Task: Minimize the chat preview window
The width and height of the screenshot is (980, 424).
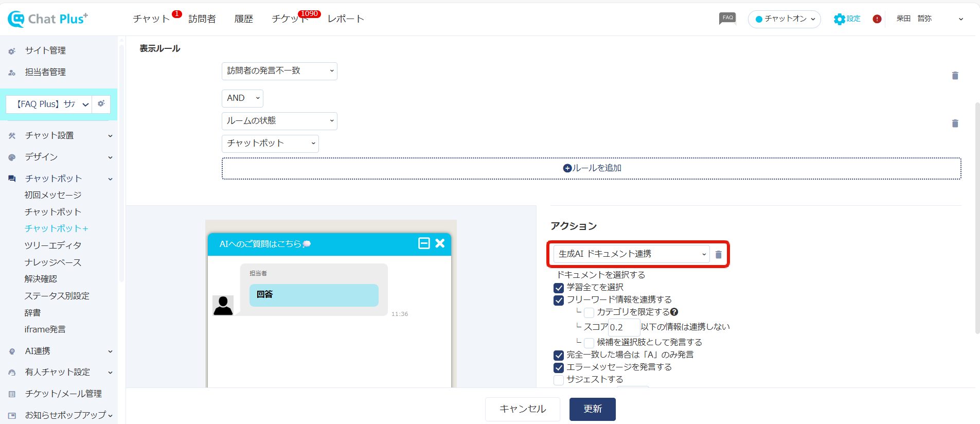Action: pos(424,243)
